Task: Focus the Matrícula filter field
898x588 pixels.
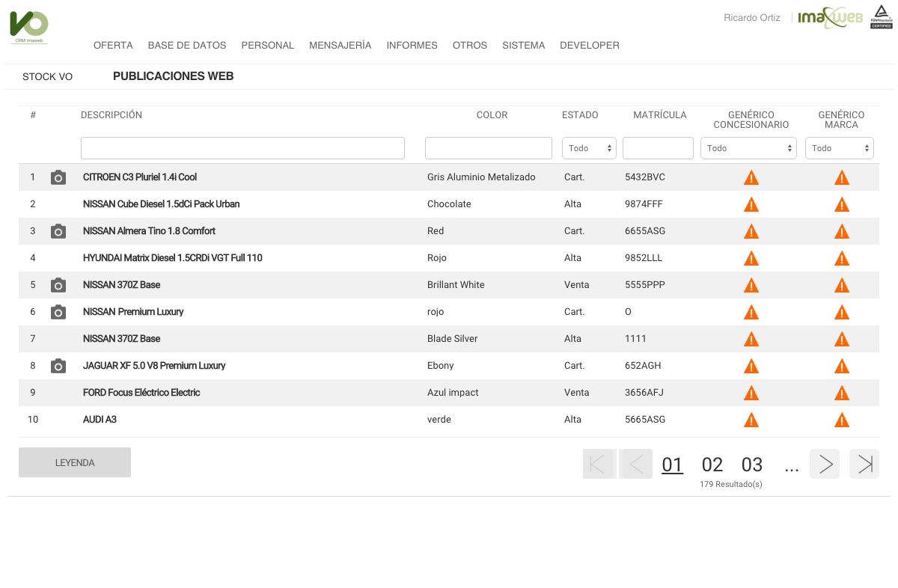Action: pyautogui.click(x=658, y=148)
